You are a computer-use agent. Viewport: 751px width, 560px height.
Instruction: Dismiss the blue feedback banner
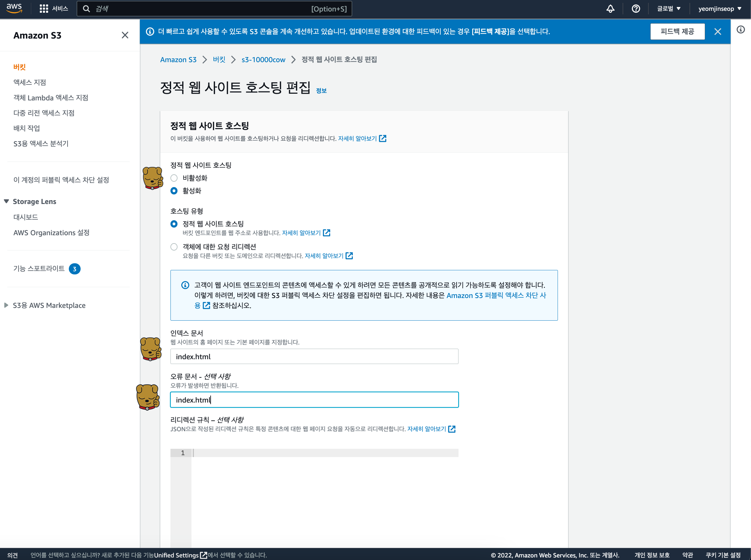click(x=718, y=32)
